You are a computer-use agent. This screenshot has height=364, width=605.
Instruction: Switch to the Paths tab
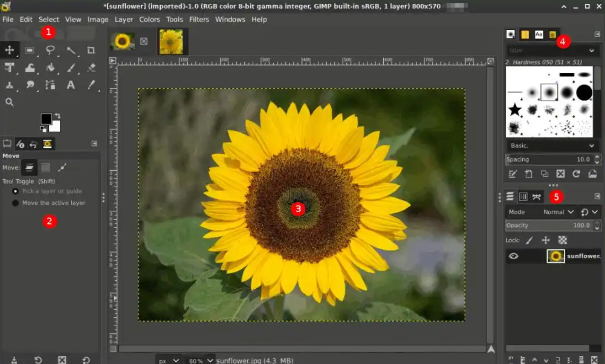(x=536, y=197)
